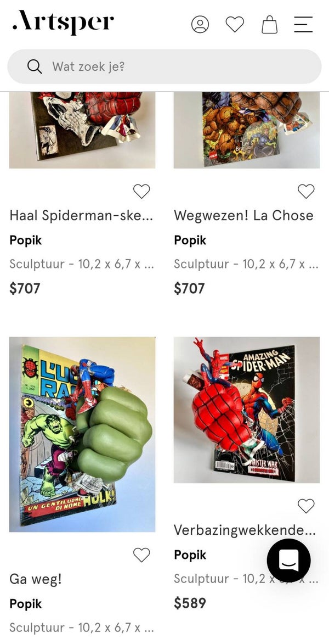Favorite the Wegwezen! La Chose sculpture
This screenshot has height=644, width=329.
pyautogui.click(x=306, y=191)
